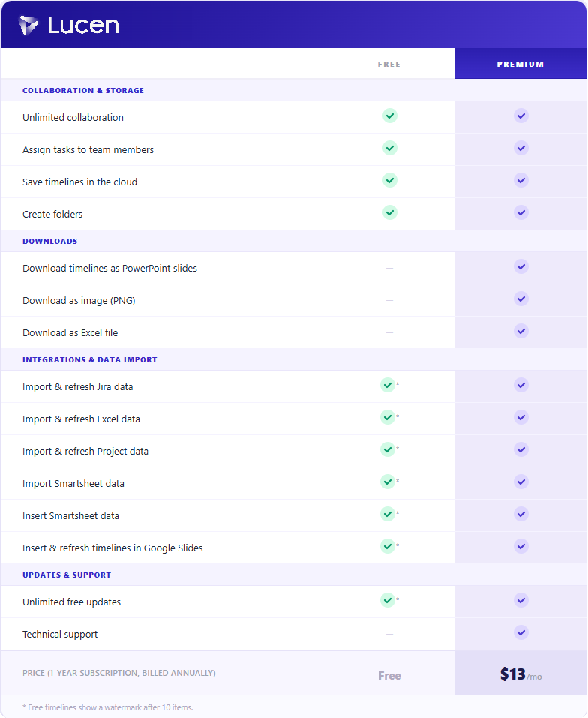588x718 pixels.
Task: Click Premium check for Create folders
Action: click(x=520, y=212)
